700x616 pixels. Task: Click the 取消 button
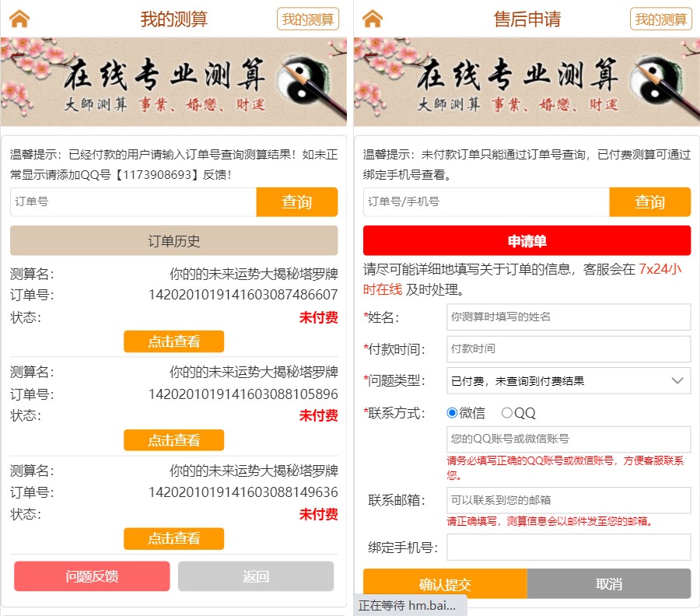pos(609,584)
